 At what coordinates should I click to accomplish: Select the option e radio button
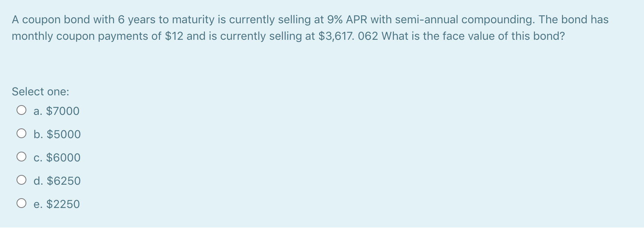point(21,203)
